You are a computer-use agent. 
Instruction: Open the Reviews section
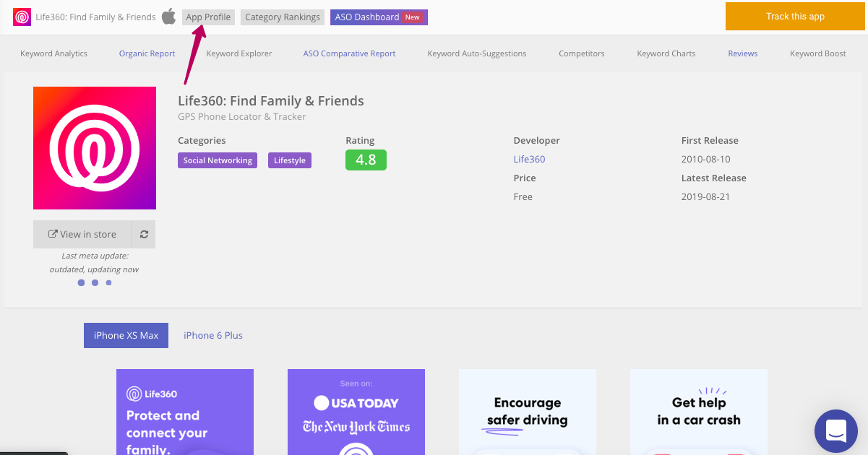(743, 53)
